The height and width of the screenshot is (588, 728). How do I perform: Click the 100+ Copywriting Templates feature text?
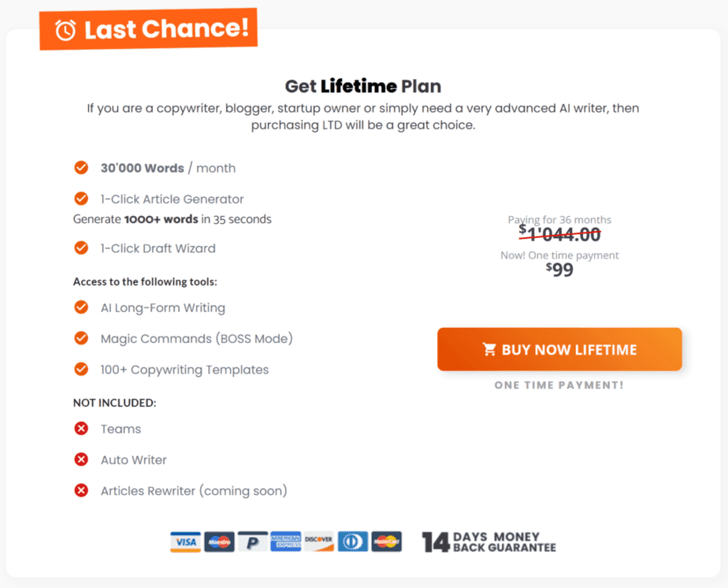coord(185,370)
